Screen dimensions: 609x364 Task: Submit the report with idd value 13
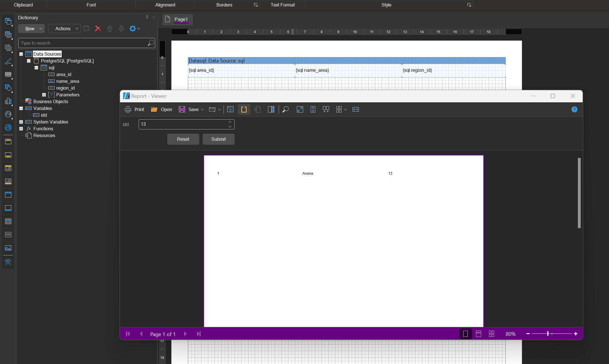coord(218,139)
